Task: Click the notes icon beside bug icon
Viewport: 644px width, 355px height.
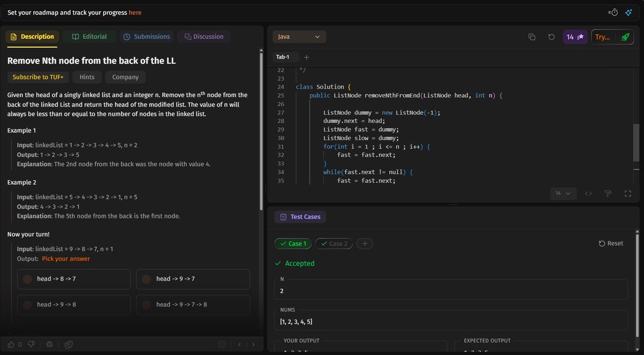Action: pyautogui.click(x=69, y=344)
